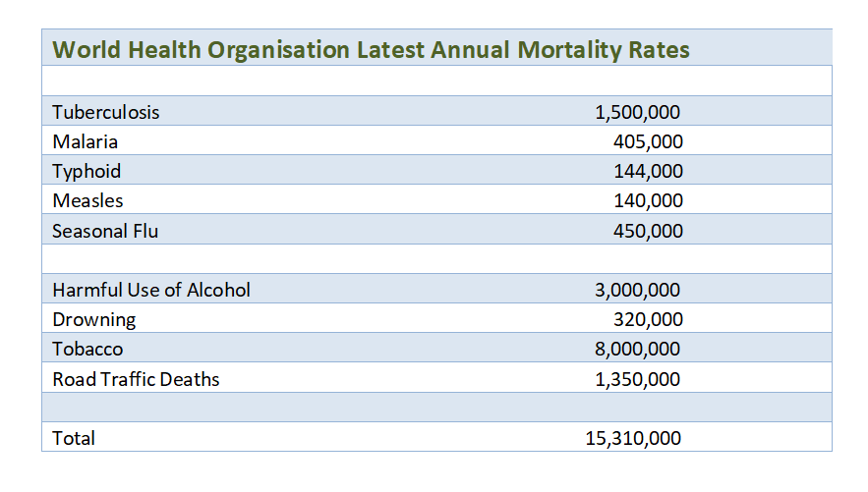
Task: Select the Tobacco value 8,000,000
Action: [x=637, y=350]
